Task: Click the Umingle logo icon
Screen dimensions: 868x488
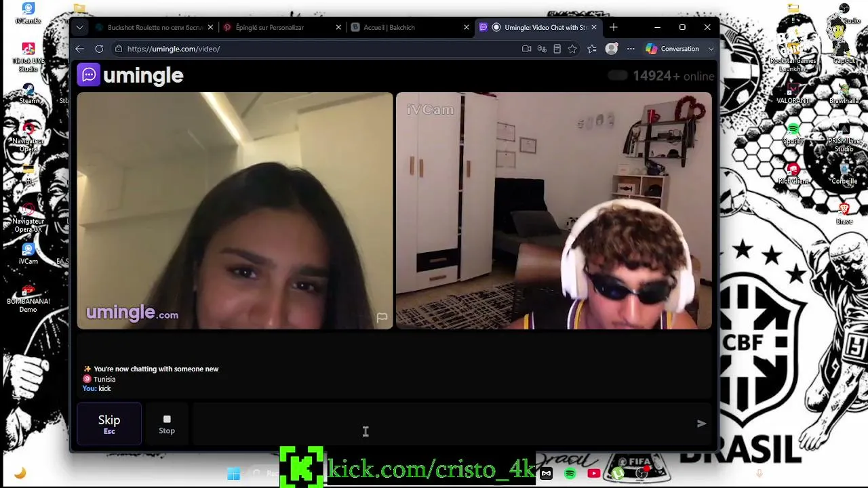Action: [89, 75]
